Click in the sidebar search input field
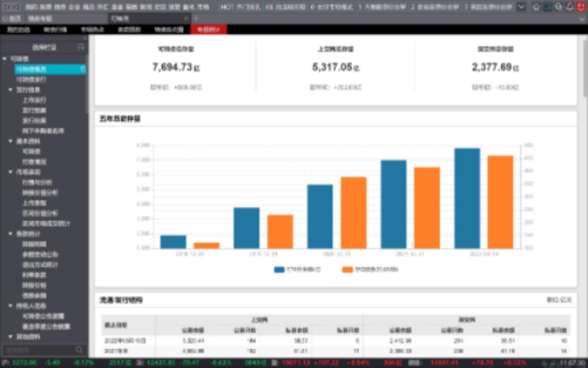 pos(38,350)
